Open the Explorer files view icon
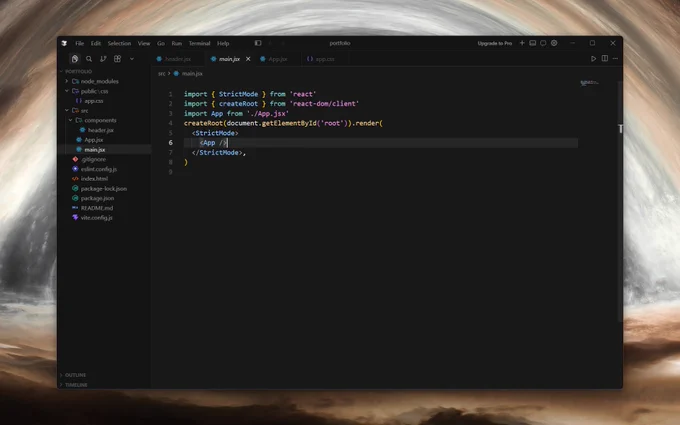Image resolution: width=680 pixels, height=425 pixels. click(75, 59)
